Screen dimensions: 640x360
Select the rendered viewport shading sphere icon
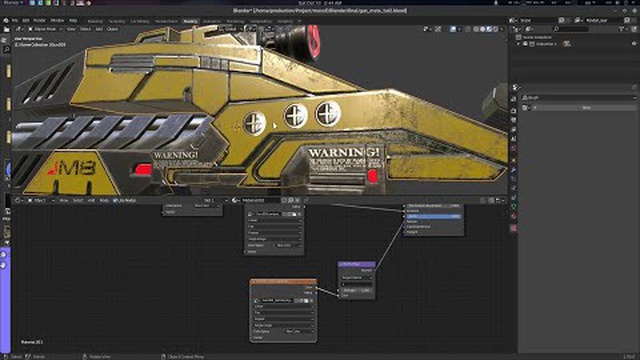tap(496, 29)
